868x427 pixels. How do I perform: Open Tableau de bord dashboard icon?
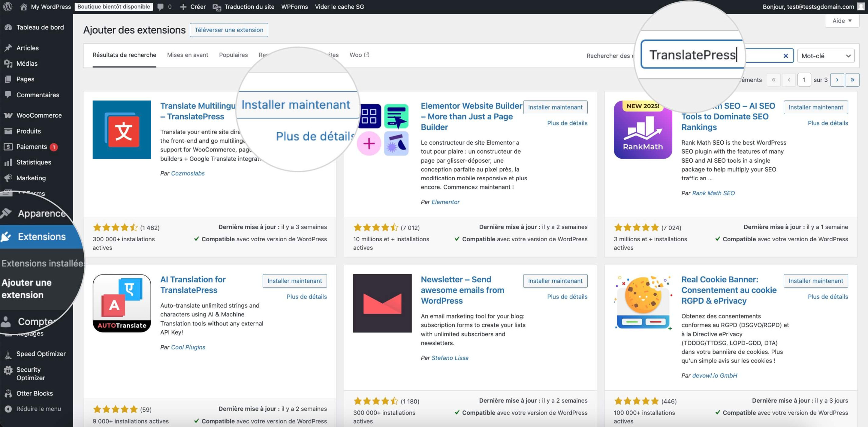pos(8,27)
